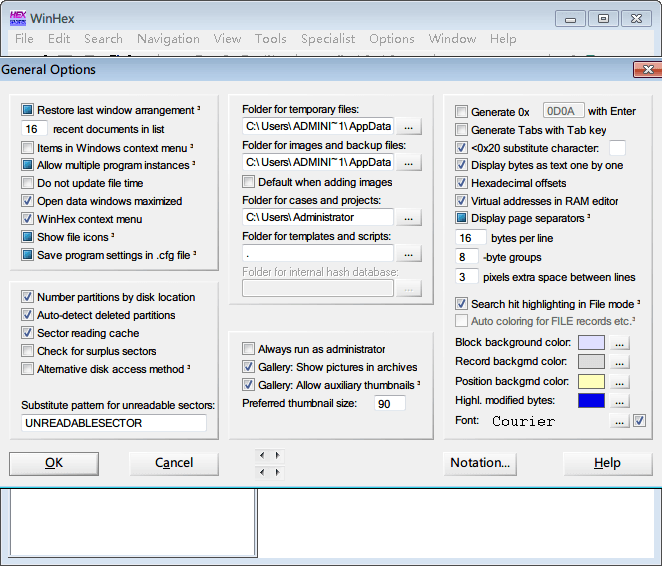662x566 pixels.
Task: Enable 'Do not update file time' checkbox
Action: (28, 183)
